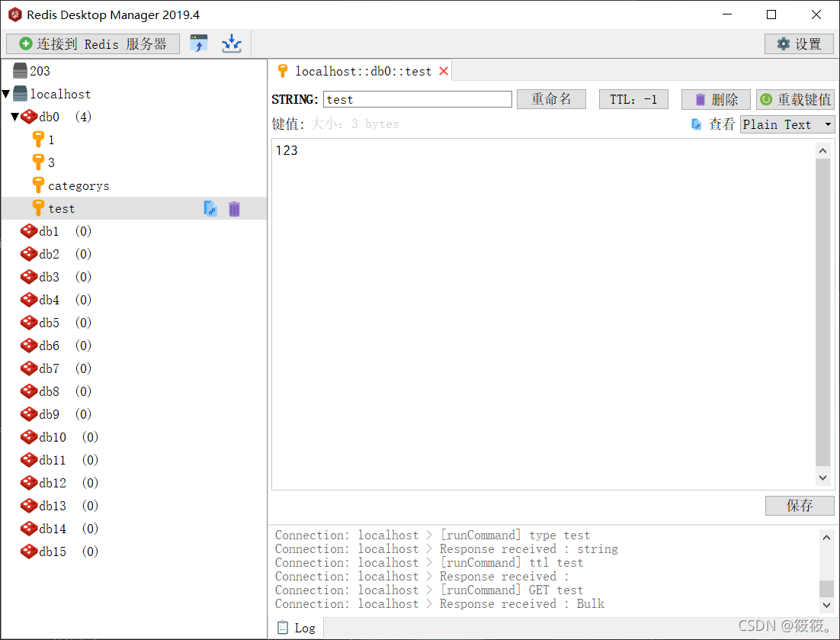Click log panel scroll up arrow
The image size is (840, 640).
coord(826,537)
